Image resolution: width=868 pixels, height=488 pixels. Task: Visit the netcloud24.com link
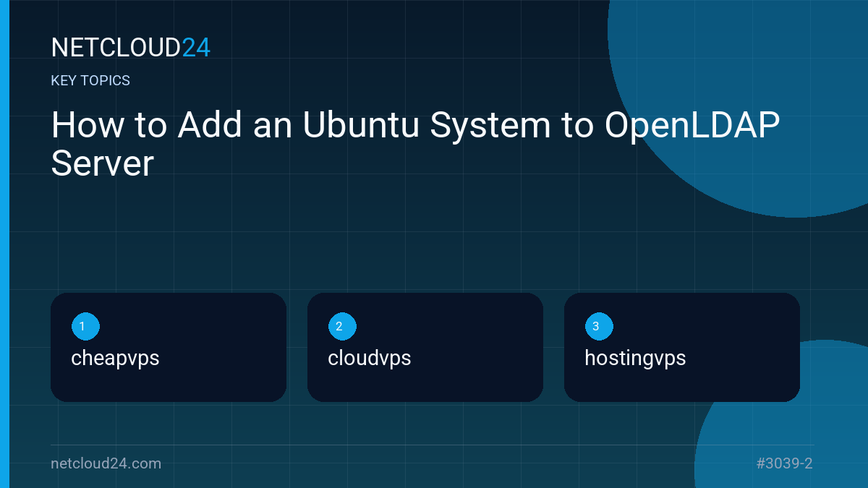(106, 463)
